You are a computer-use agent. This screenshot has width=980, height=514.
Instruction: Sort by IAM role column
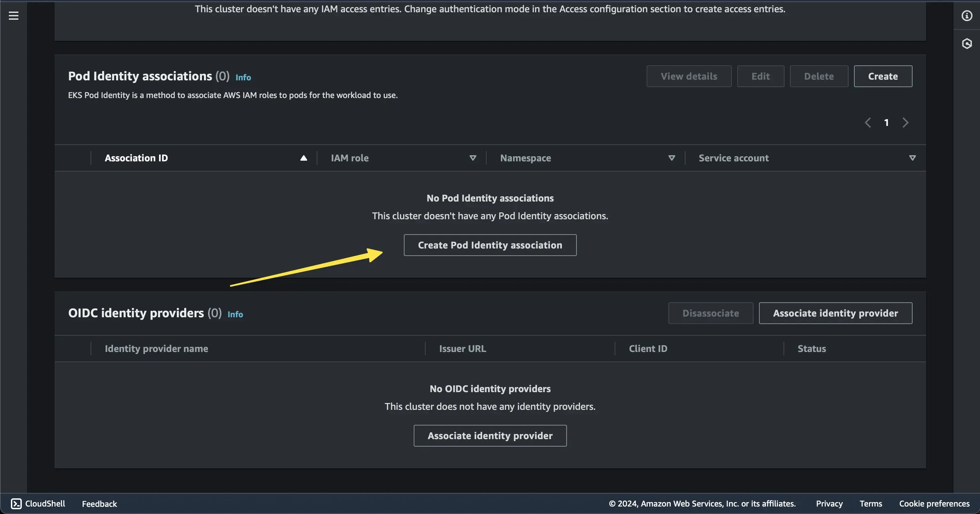click(473, 158)
